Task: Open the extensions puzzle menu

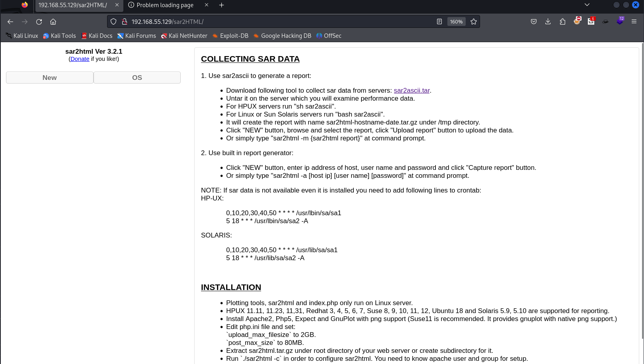Action: (x=562, y=21)
